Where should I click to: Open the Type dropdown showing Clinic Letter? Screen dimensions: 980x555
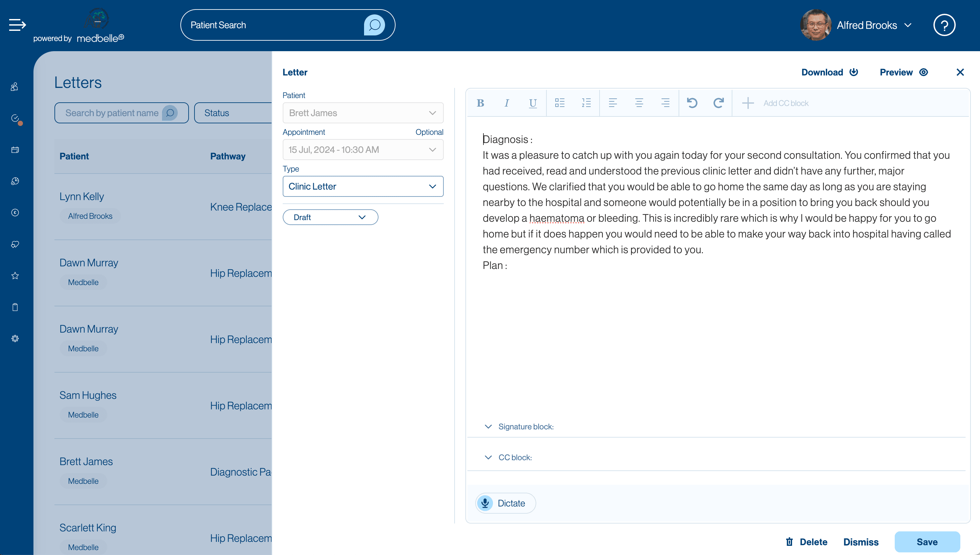pos(363,186)
